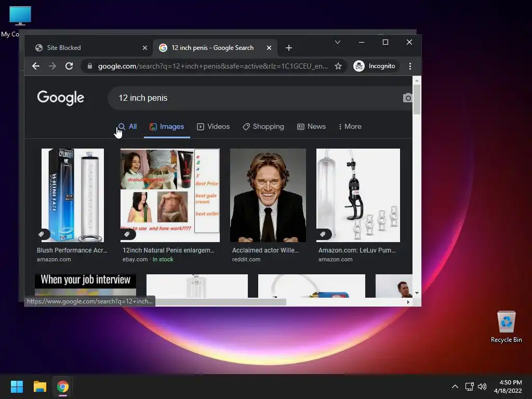The width and height of the screenshot is (532, 399).
Task: Switch to the Site Blocked tab
Action: [x=91, y=48]
